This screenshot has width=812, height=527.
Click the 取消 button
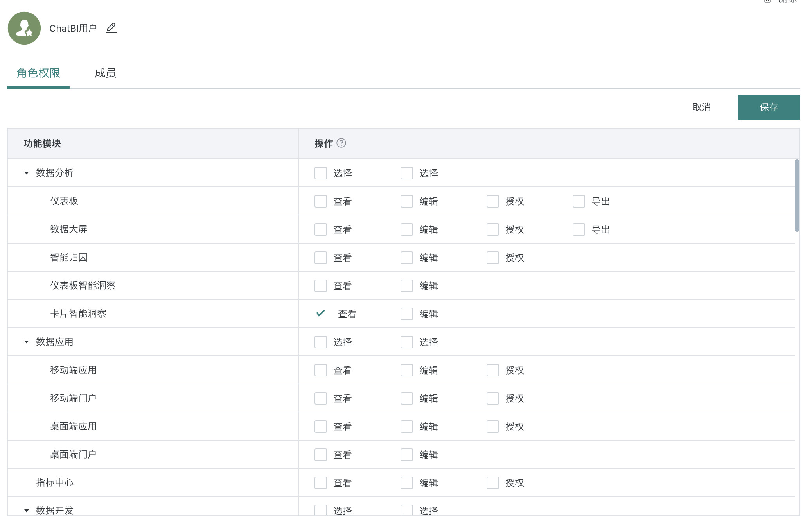701,107
